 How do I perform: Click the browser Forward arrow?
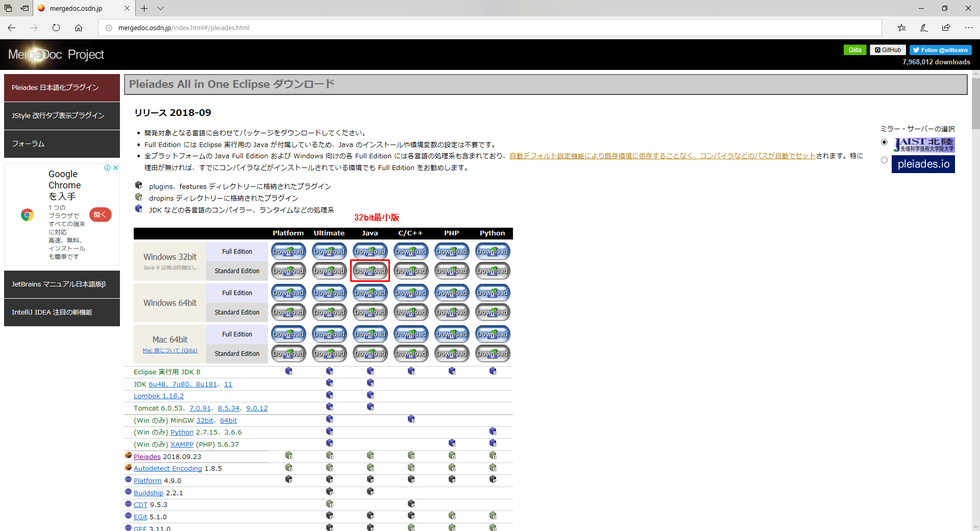point(34,28)
